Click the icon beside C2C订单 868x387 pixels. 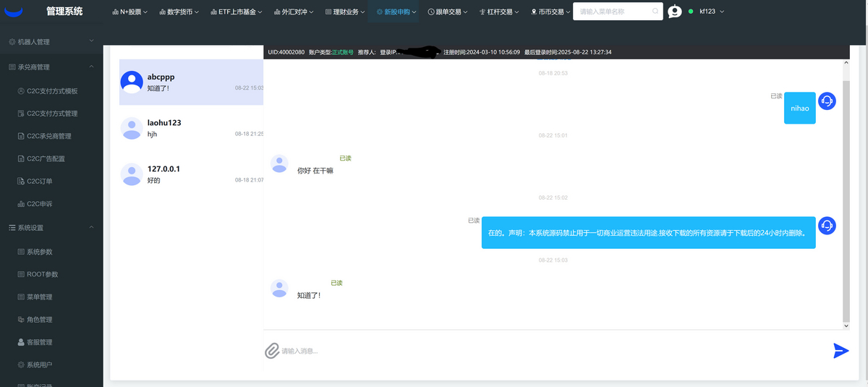[20, 182]
